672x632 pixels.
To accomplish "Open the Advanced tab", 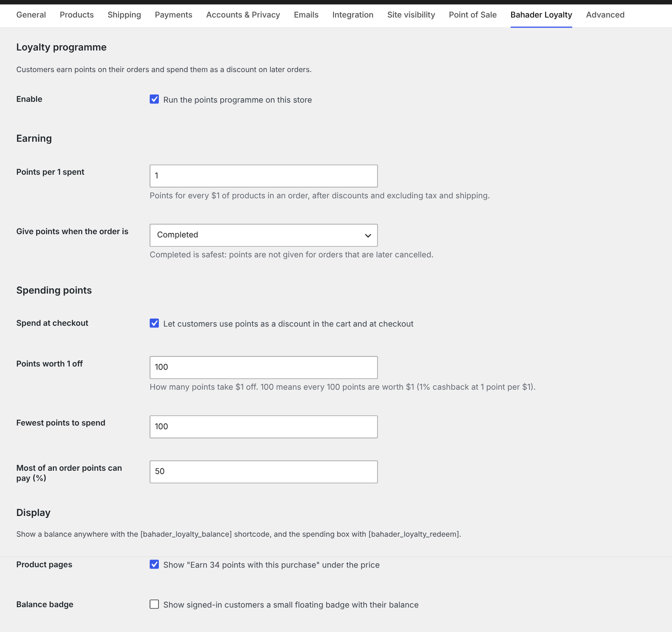I will pyautogui.click(x=605, y=15).
